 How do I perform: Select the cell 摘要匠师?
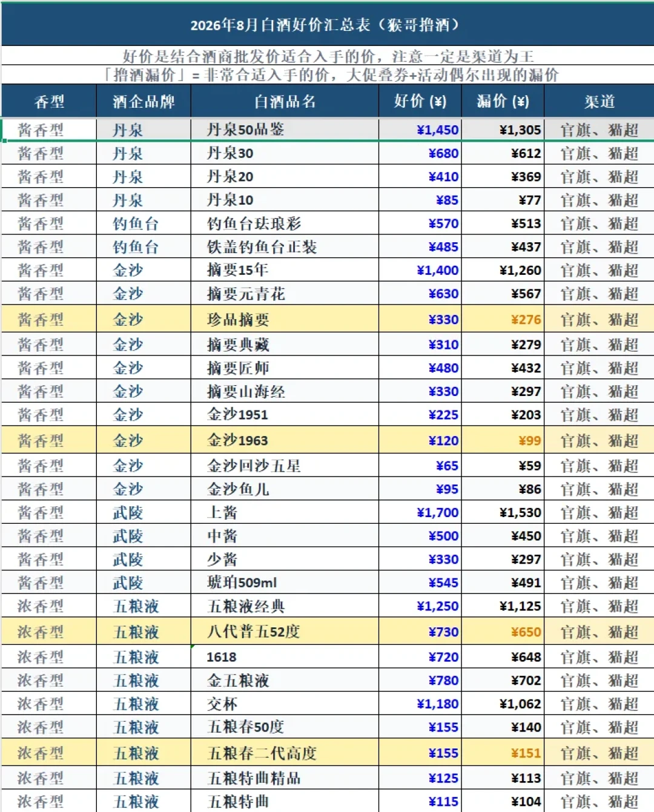tap(285, 368)
